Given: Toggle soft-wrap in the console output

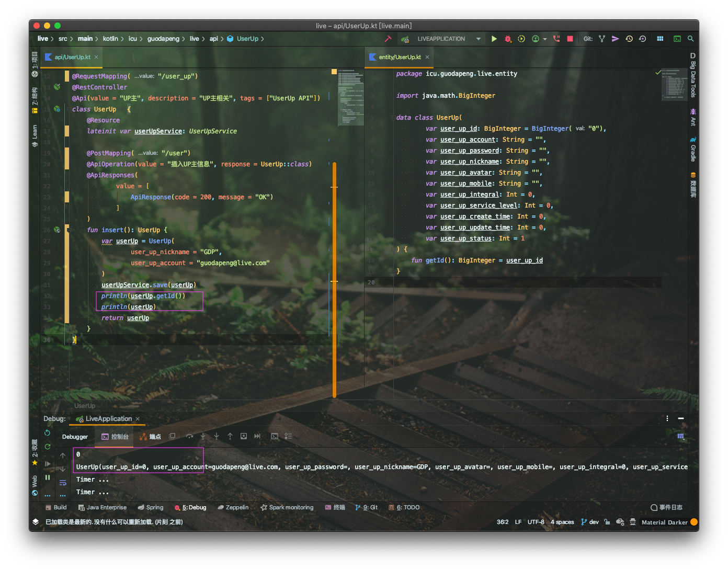Looking at the screenshot, I should tap(63, 483).
